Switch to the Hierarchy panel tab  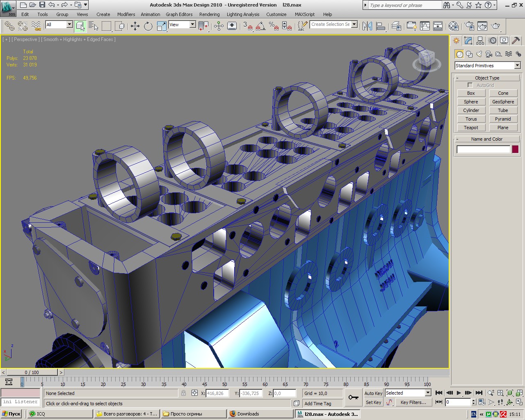pos(480,41)
